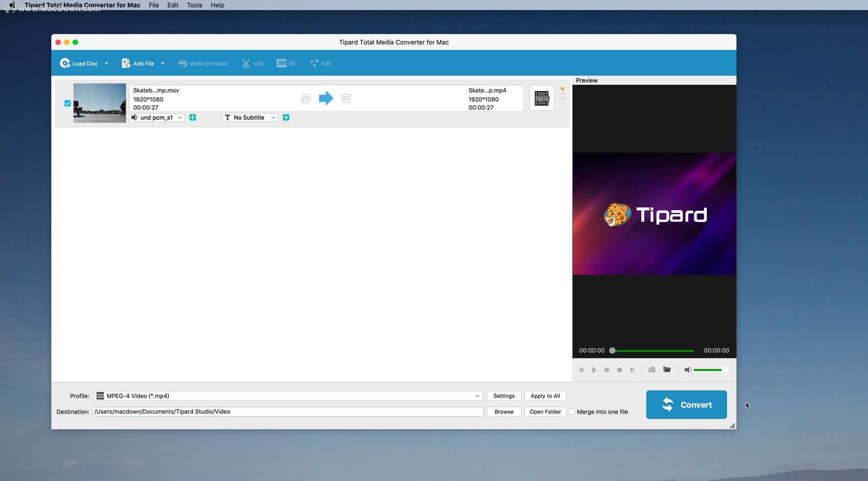Apply settings to all files
This screenshot has height=481, width=868.
pyautogui.click(x=545, y=395)
